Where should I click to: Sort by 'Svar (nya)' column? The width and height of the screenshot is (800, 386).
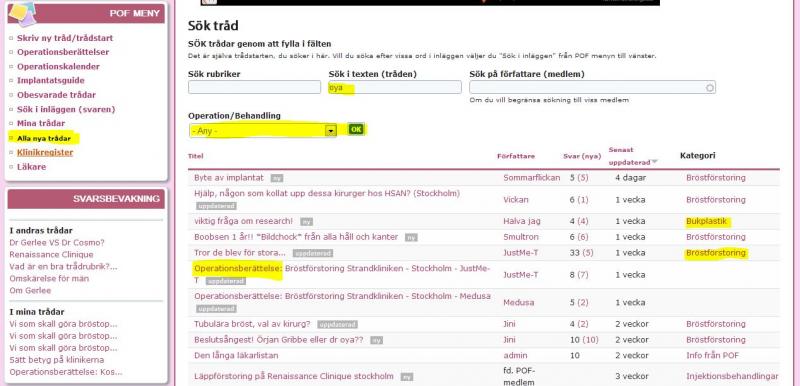[x=581, y=156]
